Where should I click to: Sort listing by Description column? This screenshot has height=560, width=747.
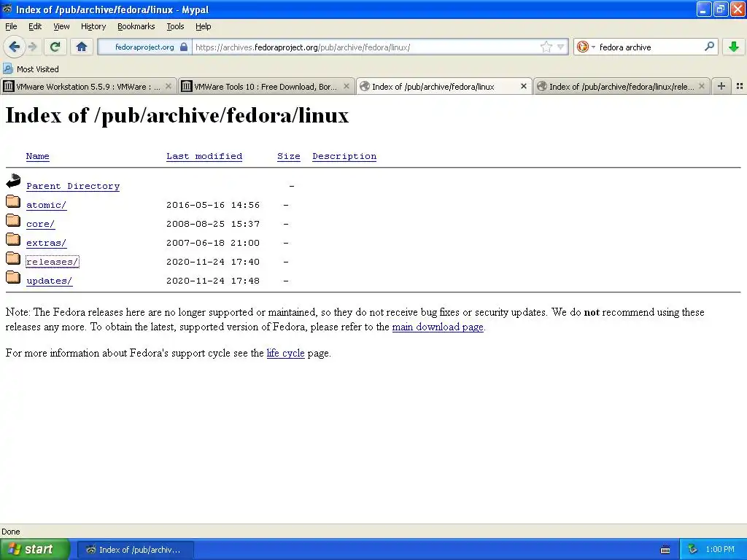coord(344,156)
